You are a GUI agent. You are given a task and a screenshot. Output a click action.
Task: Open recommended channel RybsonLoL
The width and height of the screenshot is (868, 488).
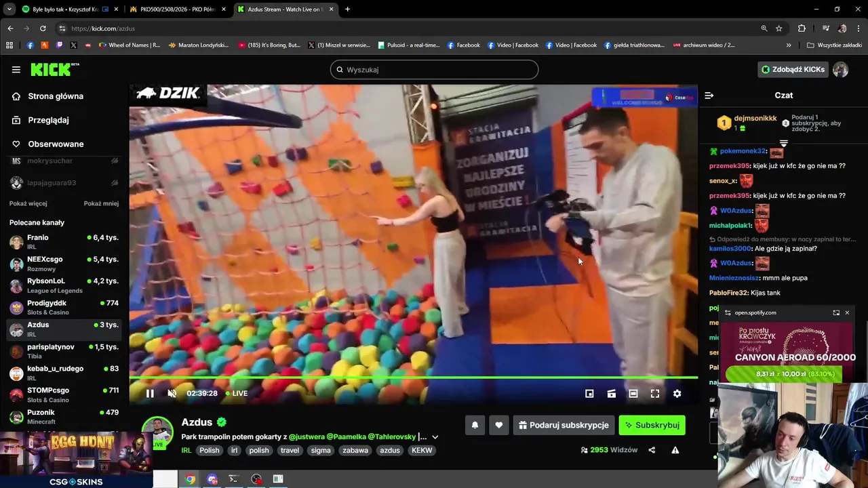(64, 285)
